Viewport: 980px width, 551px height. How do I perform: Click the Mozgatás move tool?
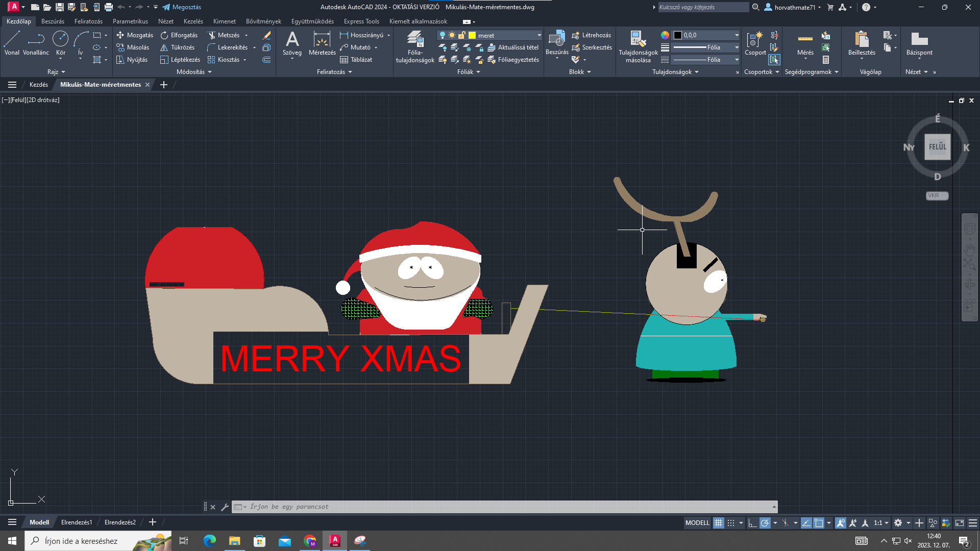pos(135,35)
